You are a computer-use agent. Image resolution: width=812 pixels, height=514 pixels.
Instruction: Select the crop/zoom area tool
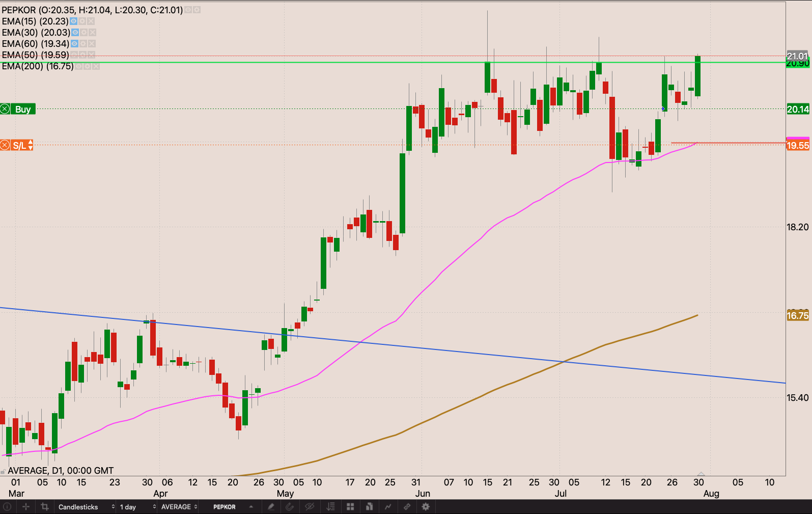coord(45,507)
